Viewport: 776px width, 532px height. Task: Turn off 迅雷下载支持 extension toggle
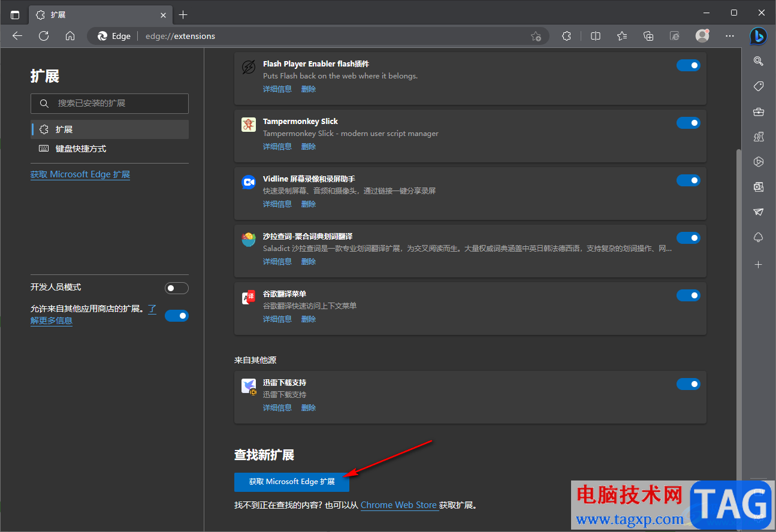[x=689, y=384]
